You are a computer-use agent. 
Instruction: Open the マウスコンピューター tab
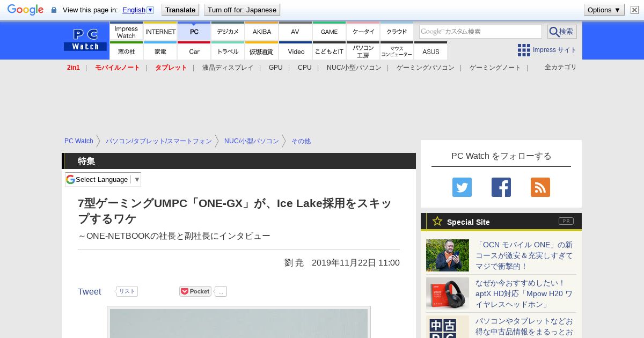click(397, 51)
